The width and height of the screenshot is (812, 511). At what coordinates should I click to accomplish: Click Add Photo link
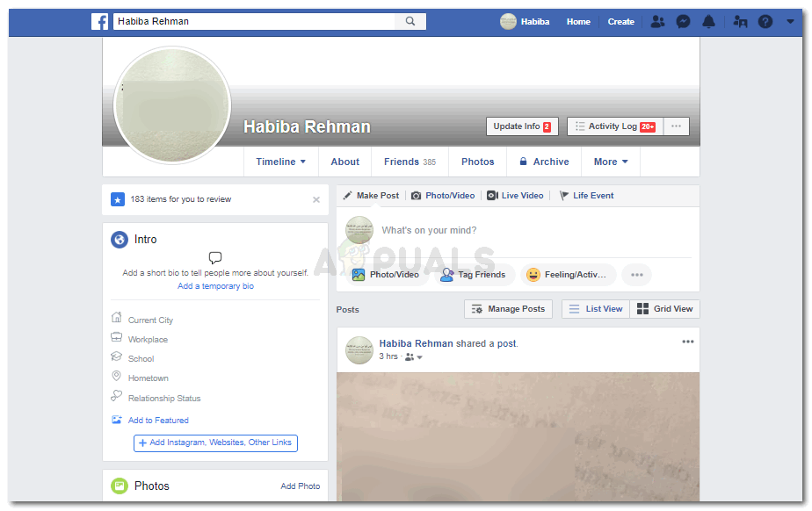[301, 486]
